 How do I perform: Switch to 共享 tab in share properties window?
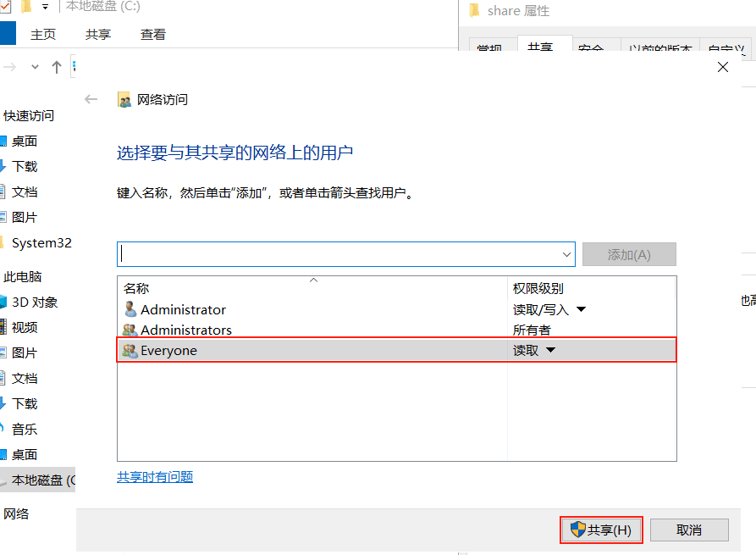pyautogui.click(x=545, y=43)
